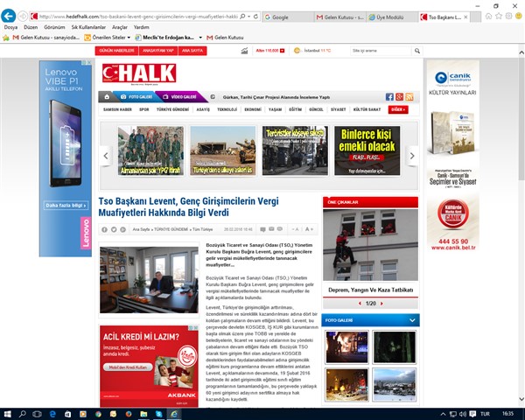Open Windows Start button
The width and height of the screenshot is (525, 420).
click(x=7, y=414)
